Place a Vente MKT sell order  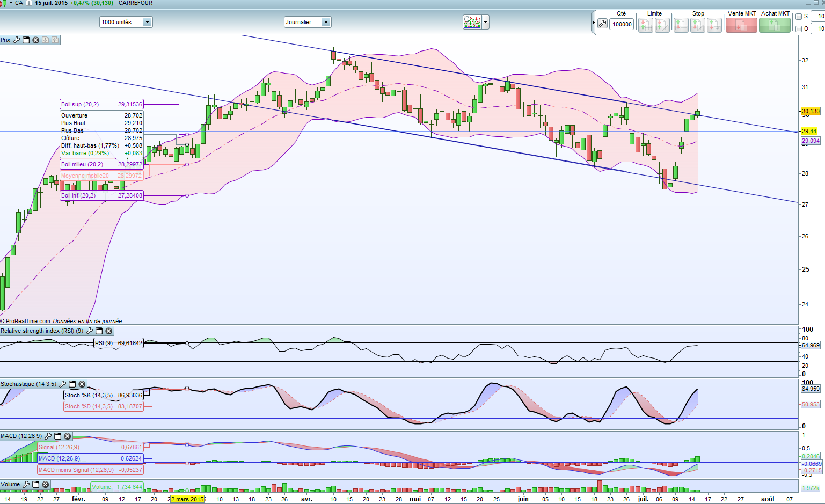(x=741, y=25)
